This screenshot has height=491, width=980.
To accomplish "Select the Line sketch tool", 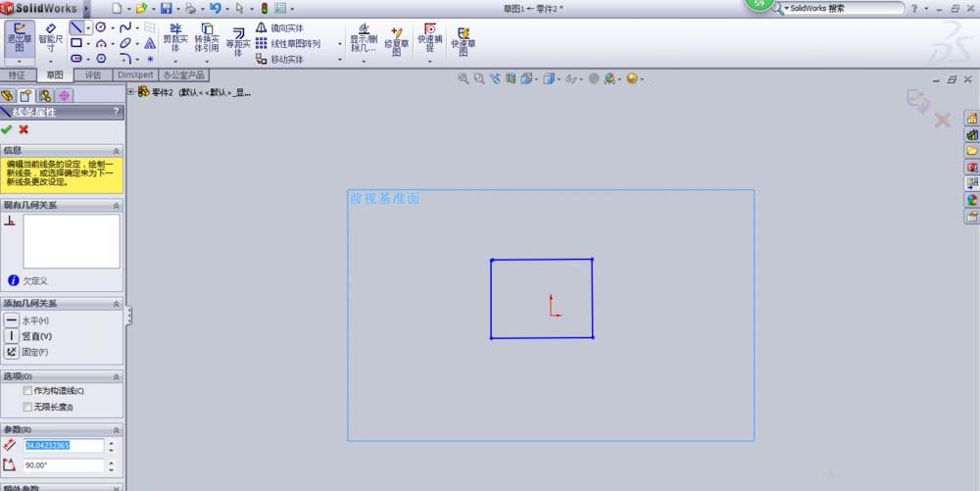I will click(x=75, y=27).
